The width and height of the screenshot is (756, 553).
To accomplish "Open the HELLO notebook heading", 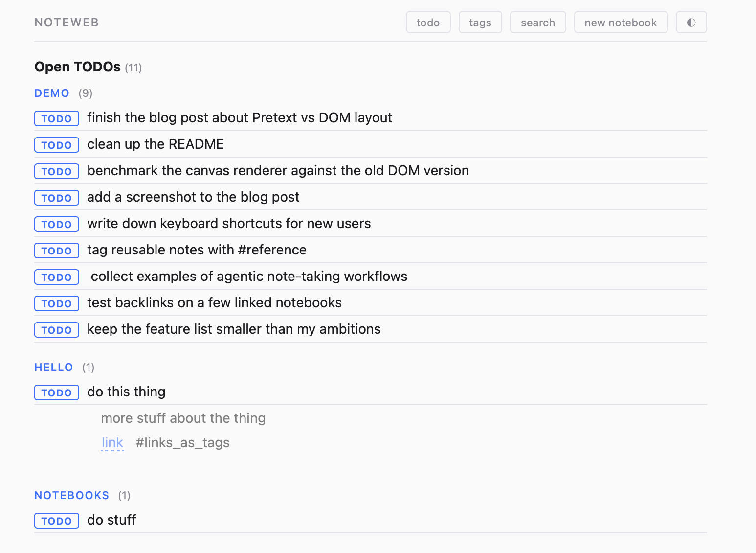I will point(54,367).
